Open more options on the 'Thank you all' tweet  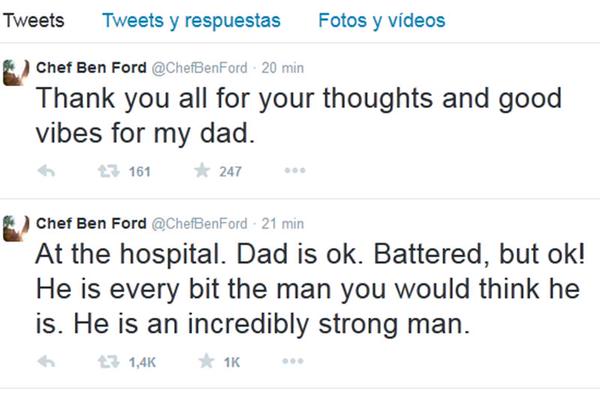coord(294,171)
